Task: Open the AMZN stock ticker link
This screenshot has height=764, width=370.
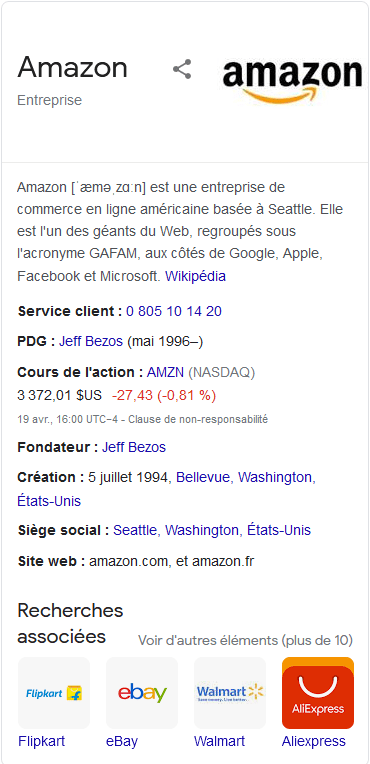Action: tap(165, 372)
